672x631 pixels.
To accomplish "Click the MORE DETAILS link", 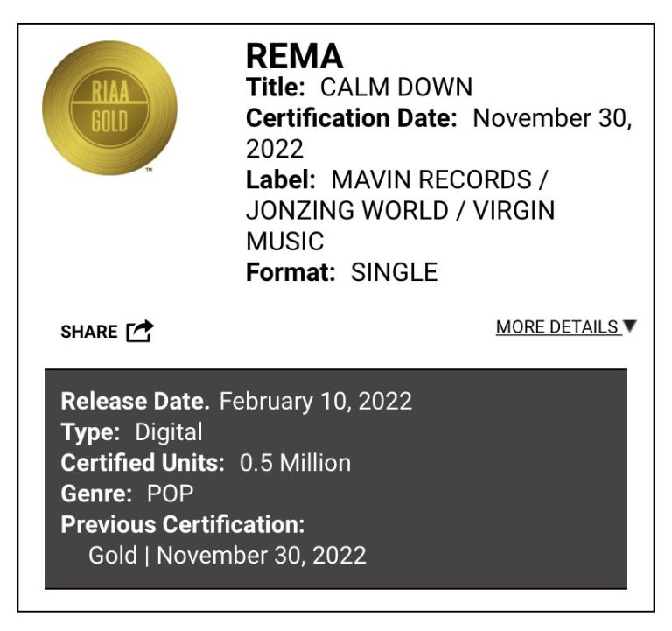I will pyautogui.click(x=557, y=327).
